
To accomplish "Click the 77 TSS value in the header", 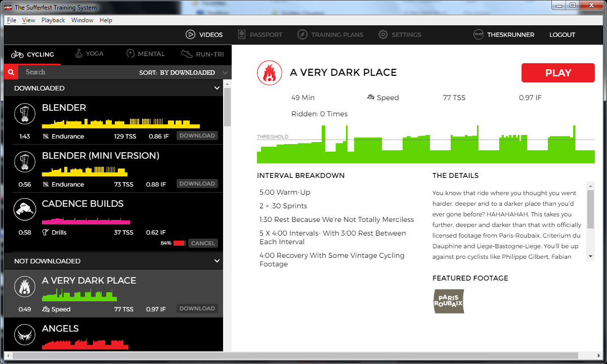I will coord(454,98).
